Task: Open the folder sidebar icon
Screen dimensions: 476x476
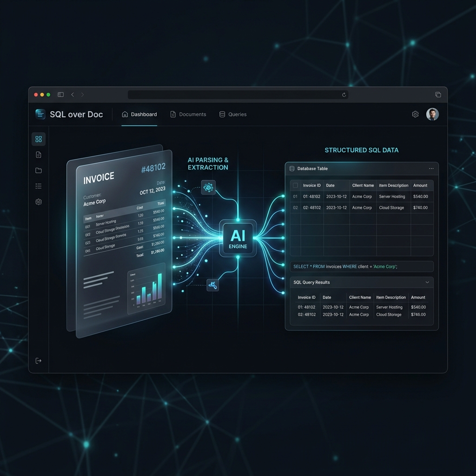Action: (x=39, y=170)
